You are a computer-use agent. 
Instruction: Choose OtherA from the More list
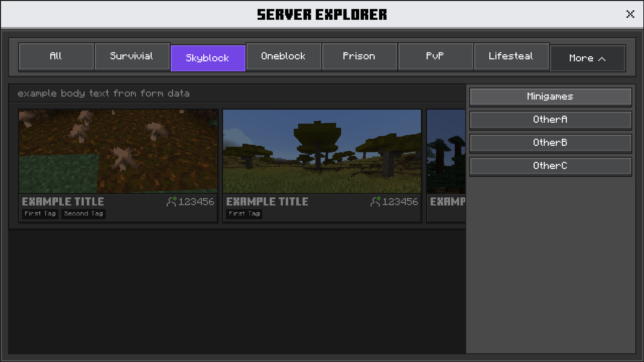[x=550, y=120]
